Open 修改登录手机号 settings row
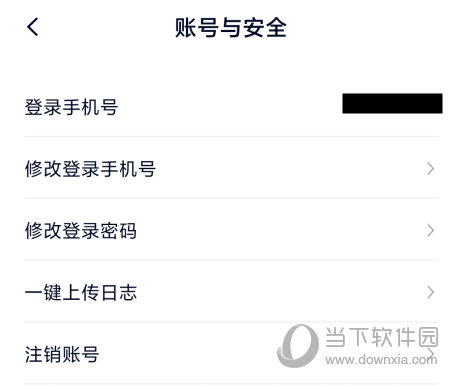This screenshot has width=462, height=389. coord(231,168)
